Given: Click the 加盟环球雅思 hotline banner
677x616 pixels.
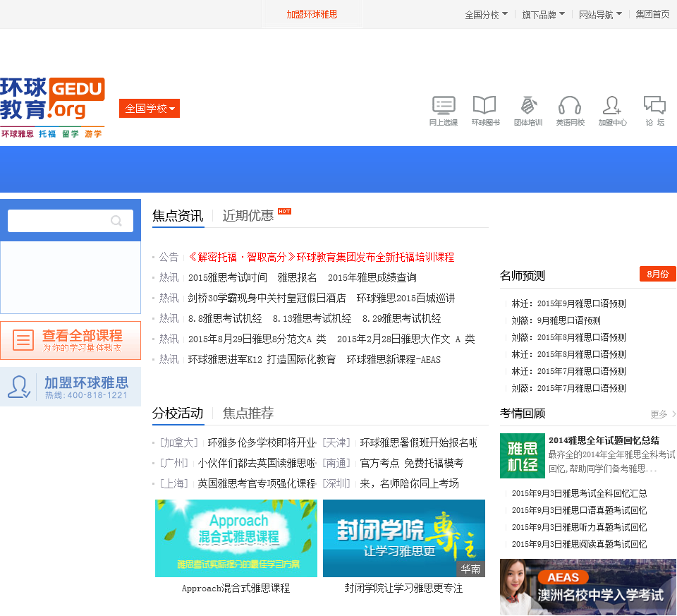Looking at the screenshot, I should 71,387.
